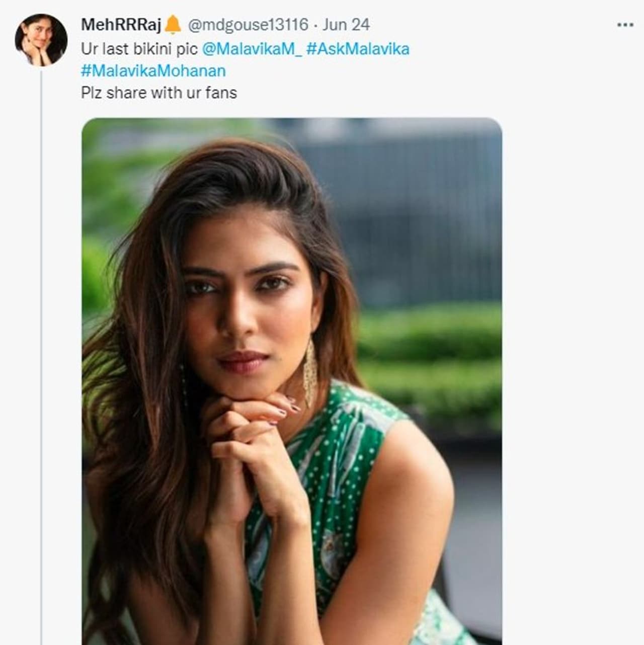
Task: Click the vertical thread line below avatar
Action: pos(41,352)
